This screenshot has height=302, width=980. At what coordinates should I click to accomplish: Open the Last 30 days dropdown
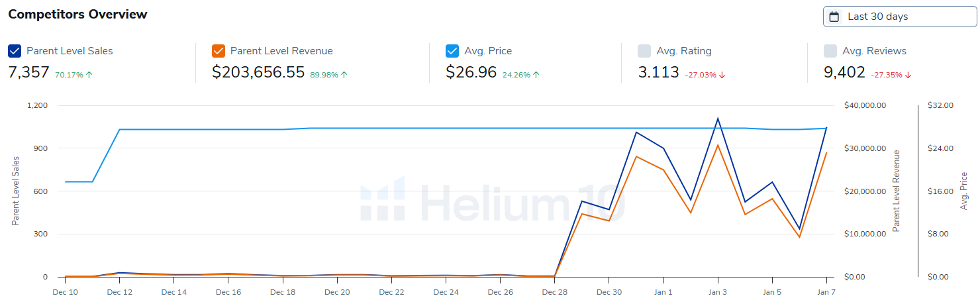(899, 17)
